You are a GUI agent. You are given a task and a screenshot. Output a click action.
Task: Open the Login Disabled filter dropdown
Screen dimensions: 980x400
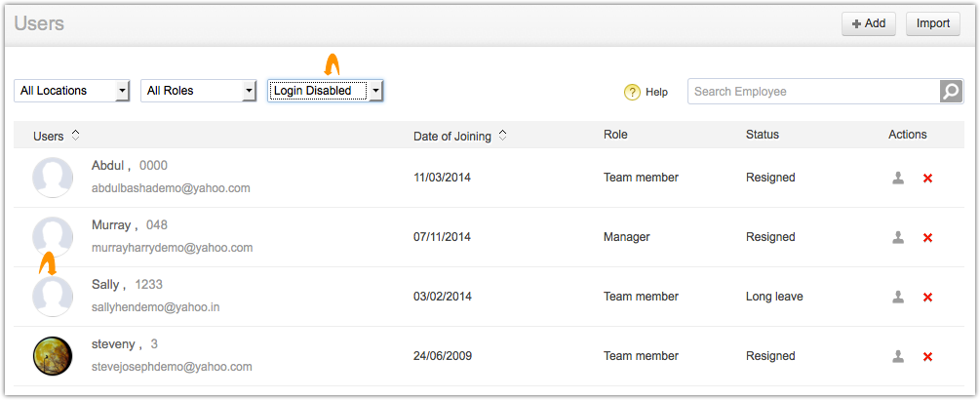point(326,91)
